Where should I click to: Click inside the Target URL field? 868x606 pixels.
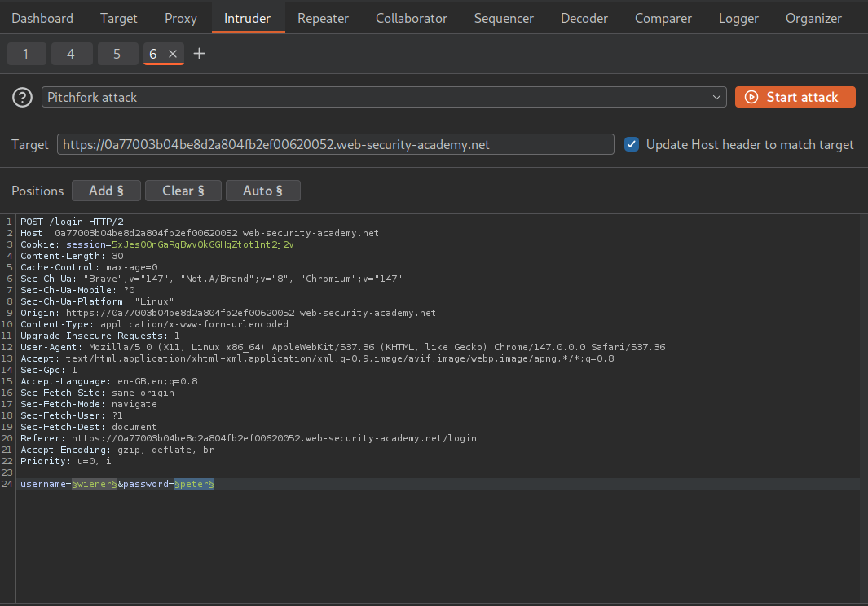334,144
